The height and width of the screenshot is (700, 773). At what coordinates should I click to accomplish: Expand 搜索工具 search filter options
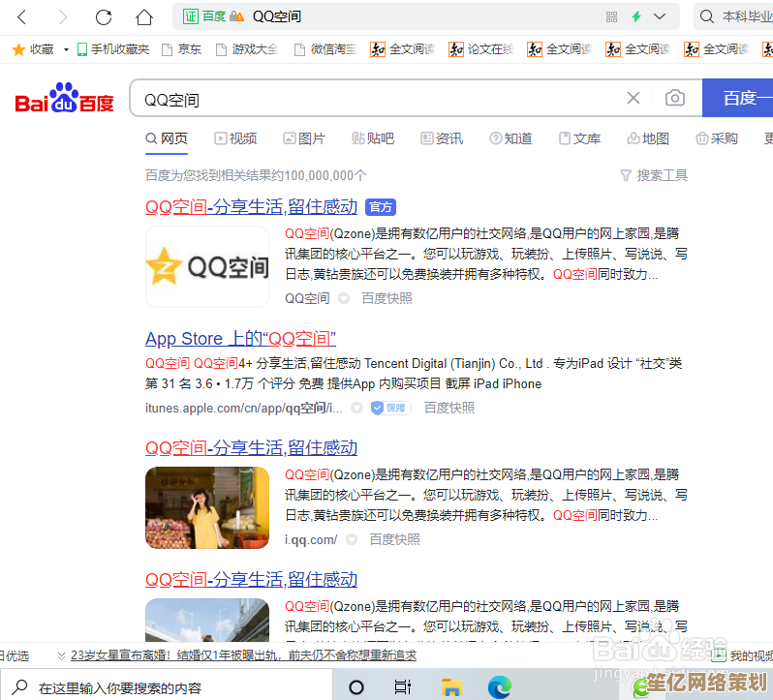654,175
